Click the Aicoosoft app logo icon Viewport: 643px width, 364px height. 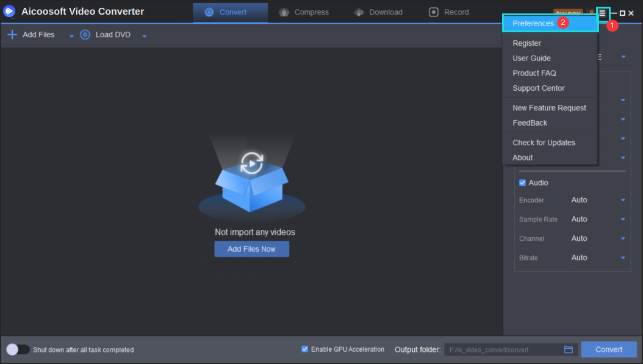coord(9,11)
